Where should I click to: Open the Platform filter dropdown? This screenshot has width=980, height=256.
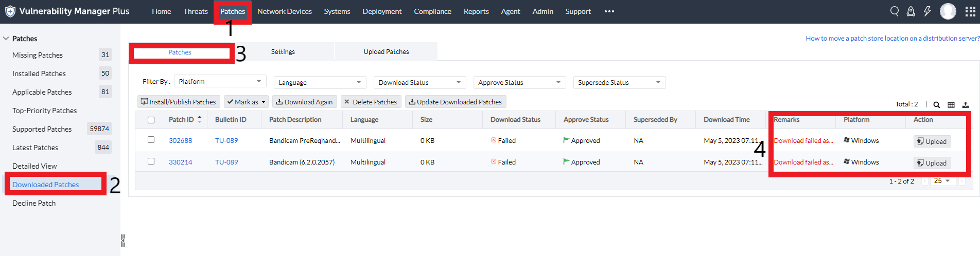click(x=220, y=81)
